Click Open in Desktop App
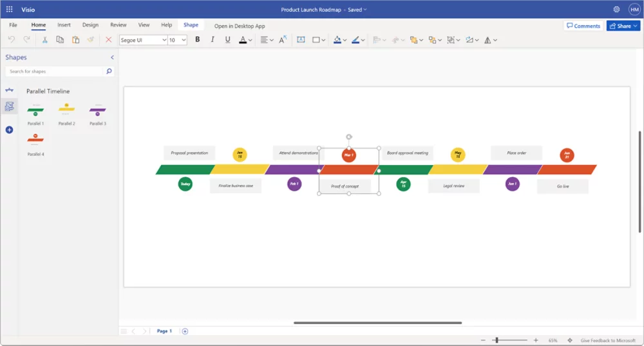The image size is (644, 346). tap(240, 26)
